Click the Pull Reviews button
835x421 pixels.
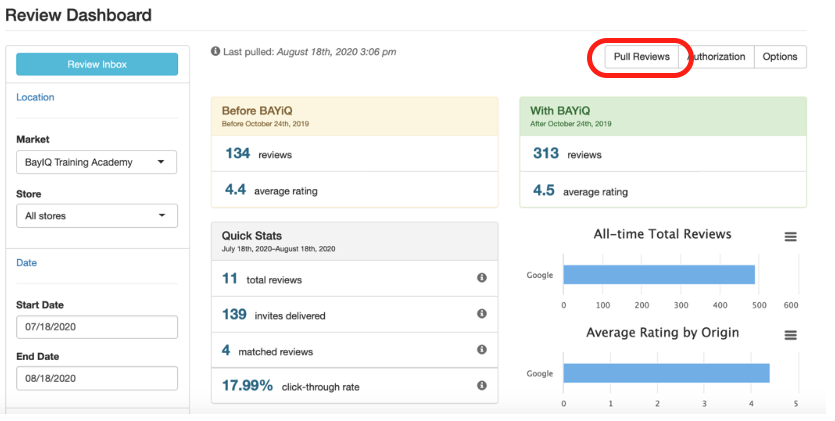[642, 56]
